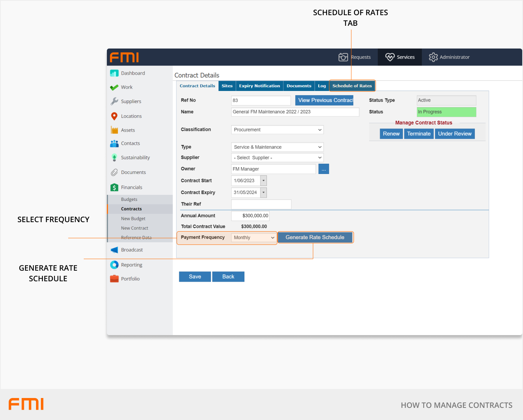Click the Contacts people icon
This screenshot has width=523, height=420.
(x=114, y=143)
